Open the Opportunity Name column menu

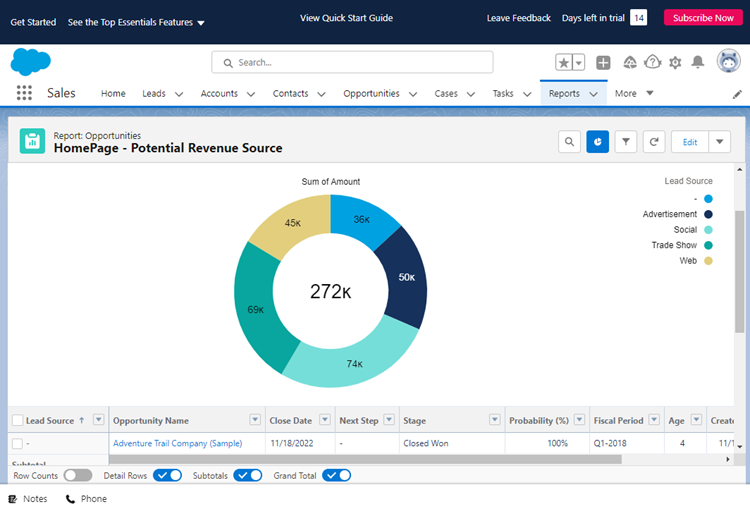coord(255,420)
